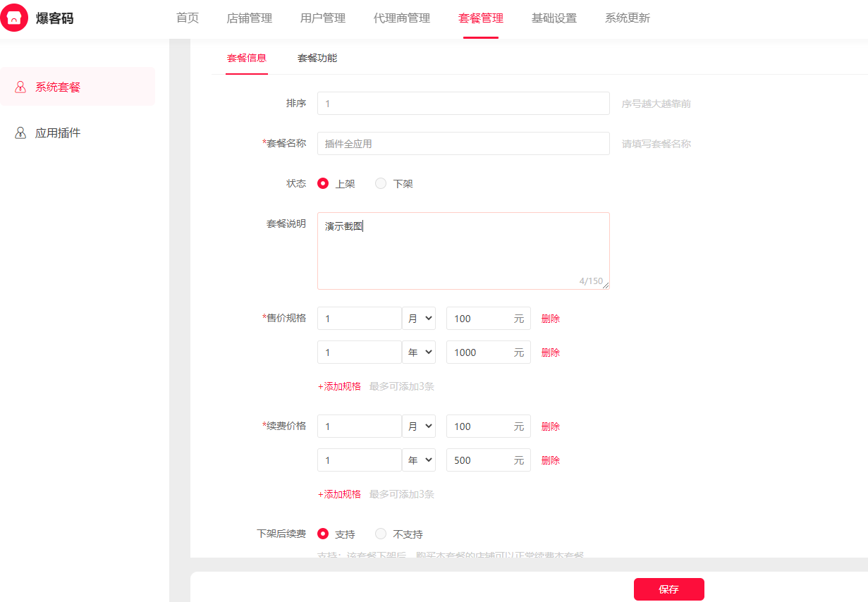Image resolution: width=868 pixels, height=602 pixels.
Task: Click 添加规格 under 售价规格
Action: (339, 386)
